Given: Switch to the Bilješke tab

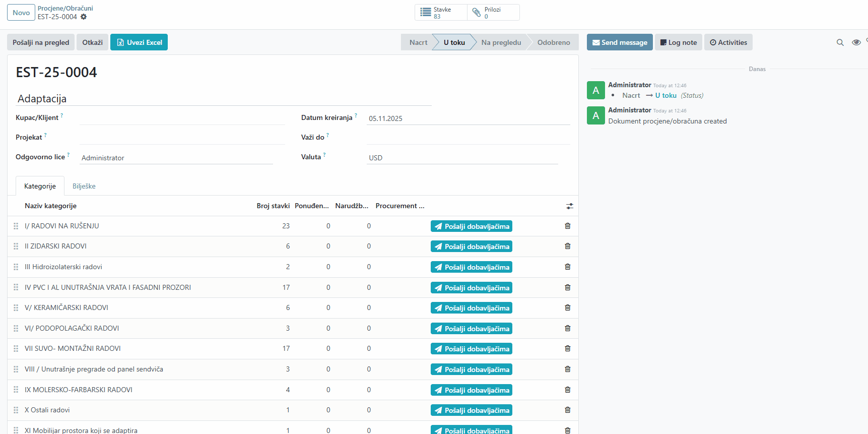Looking at the screenshot, I should [x=84, y=187].
